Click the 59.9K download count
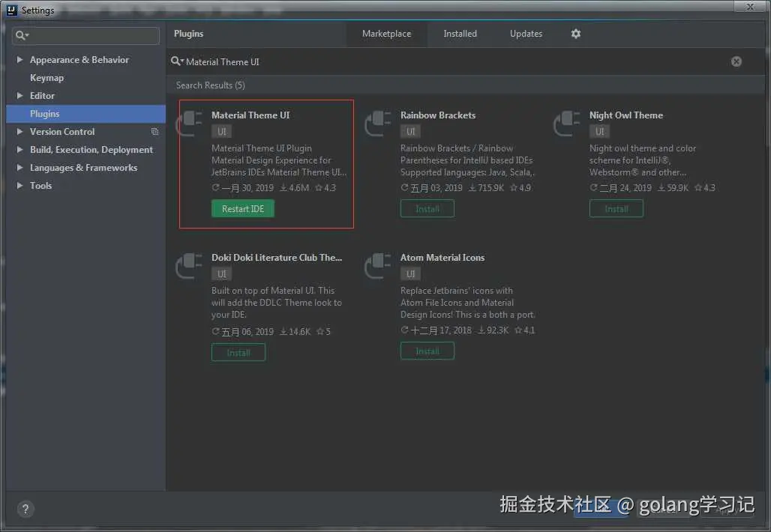This screenshot has height=532, width=771. pos(673,187)
